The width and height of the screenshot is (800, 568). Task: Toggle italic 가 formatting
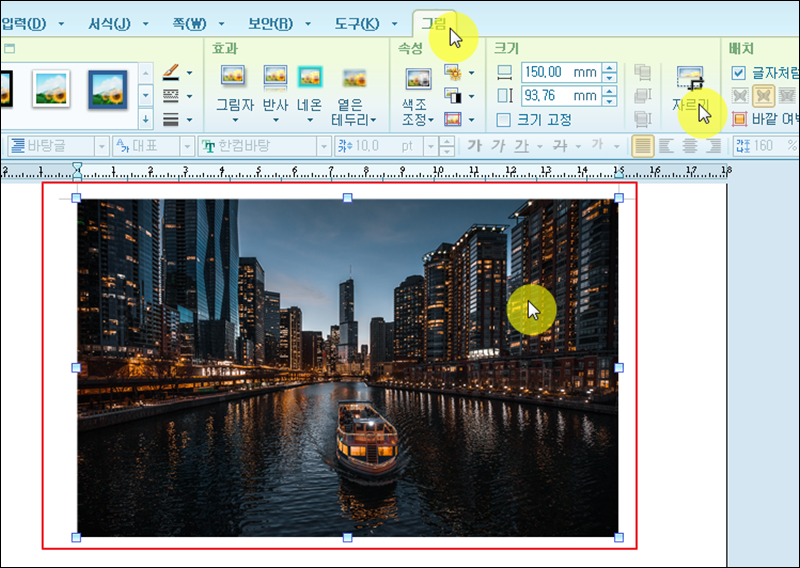[498, 146]
